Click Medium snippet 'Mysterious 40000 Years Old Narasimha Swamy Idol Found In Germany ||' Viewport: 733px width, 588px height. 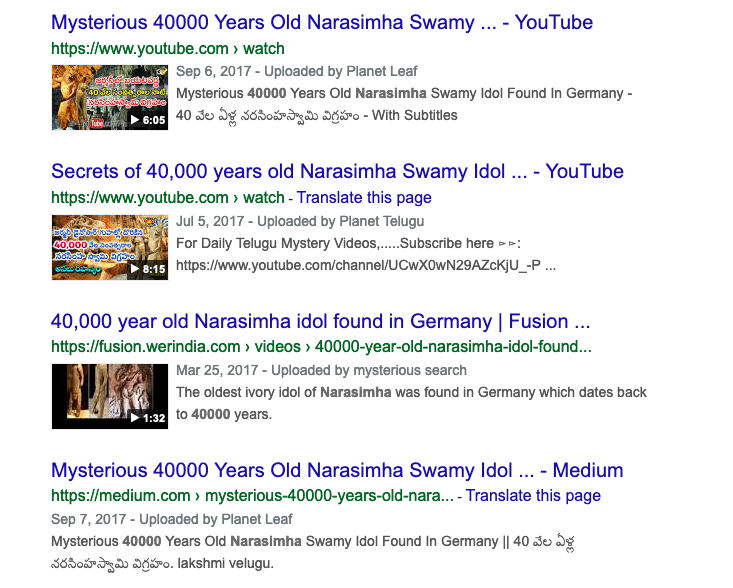coord(280,541)
